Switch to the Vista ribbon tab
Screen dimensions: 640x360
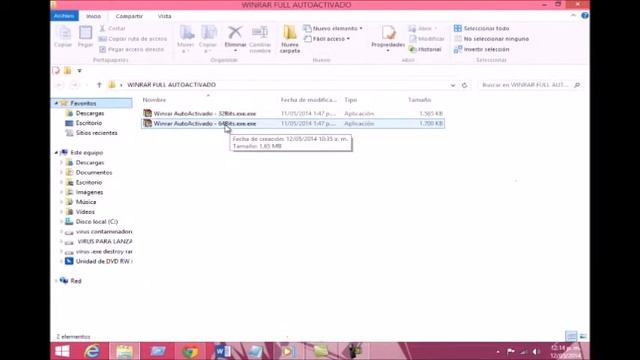pos(164,16)
